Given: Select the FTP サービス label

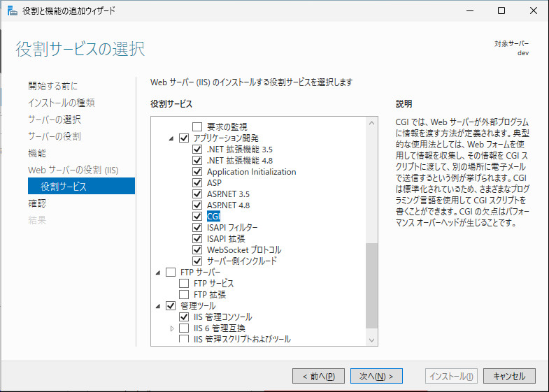Looking at the screenshot, I should [x=213, y=284].
